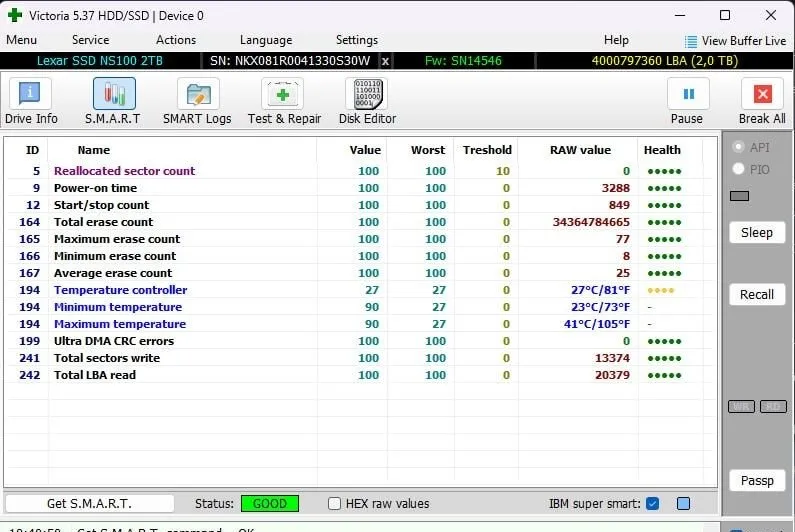Select the API radio button

click(738, 147)
